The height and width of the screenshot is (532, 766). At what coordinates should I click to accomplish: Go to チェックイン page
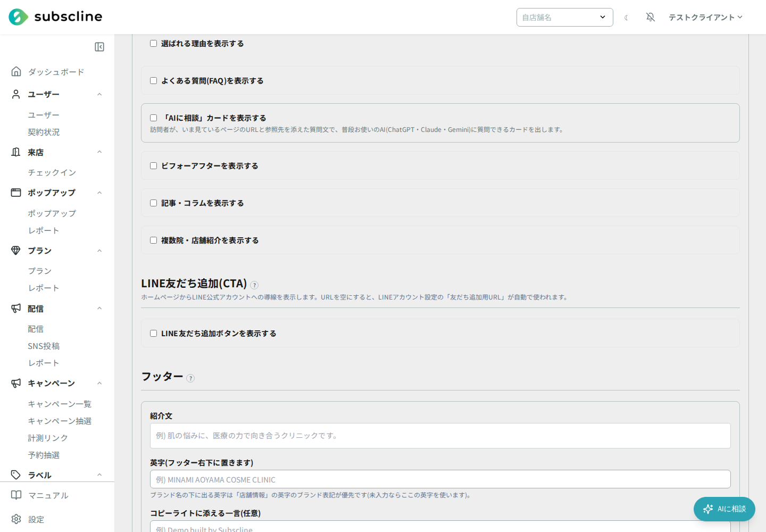pos(52,172)
